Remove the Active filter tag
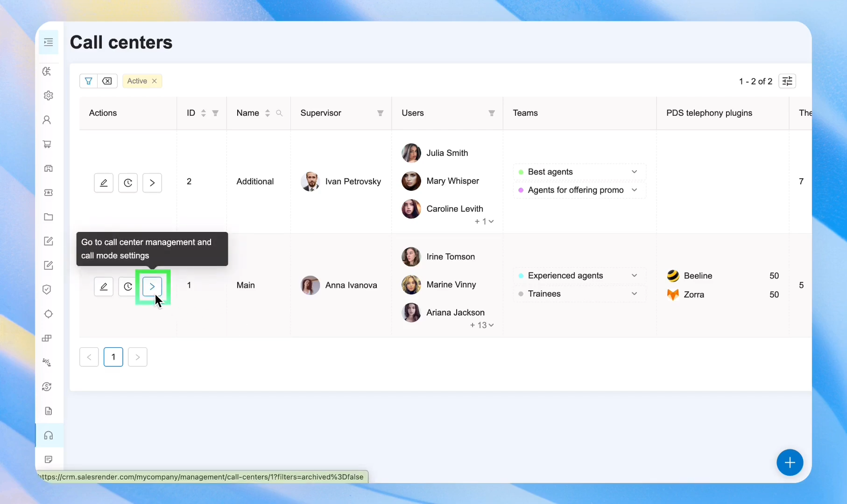The width and height of the screenshot is (847, 504). (x=155, y=81)
